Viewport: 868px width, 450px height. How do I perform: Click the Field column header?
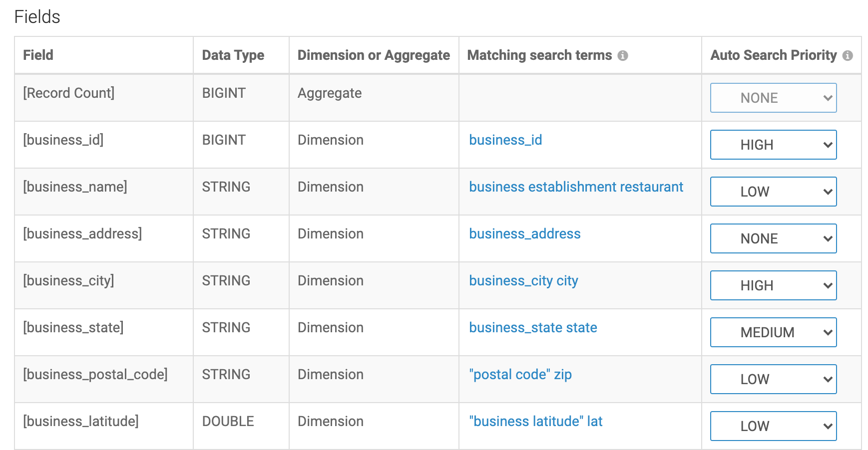(x=38, y=55)
